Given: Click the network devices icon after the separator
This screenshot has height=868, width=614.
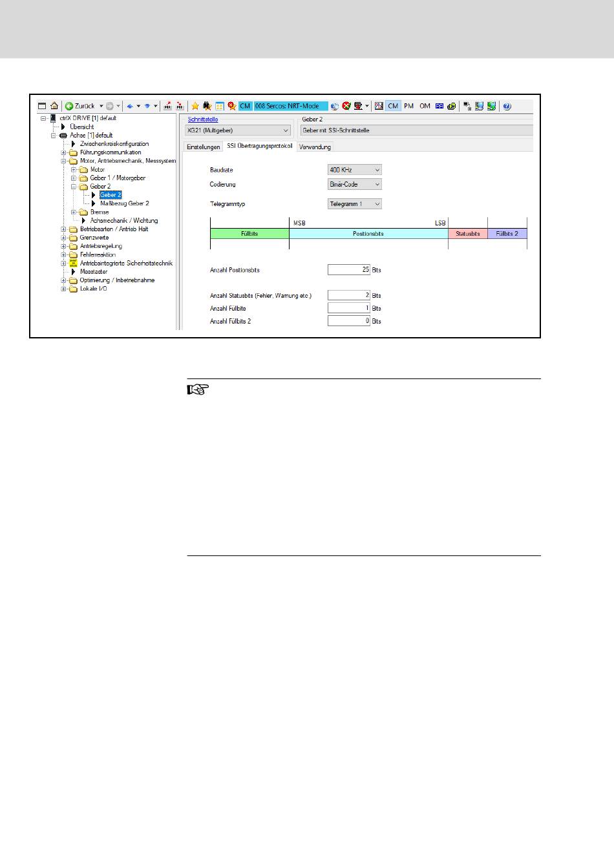Looking at the screenshot, I should click(467, 106).
